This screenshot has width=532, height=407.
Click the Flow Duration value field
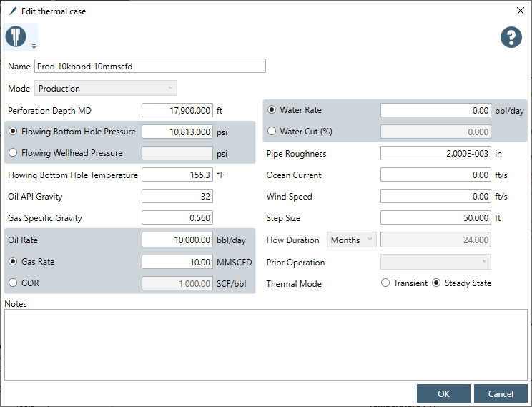click(x=435, y=240)
